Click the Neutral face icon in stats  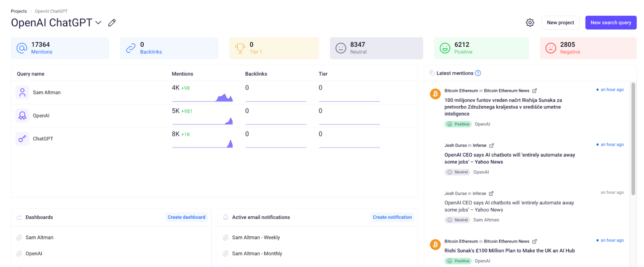[341, 48]
